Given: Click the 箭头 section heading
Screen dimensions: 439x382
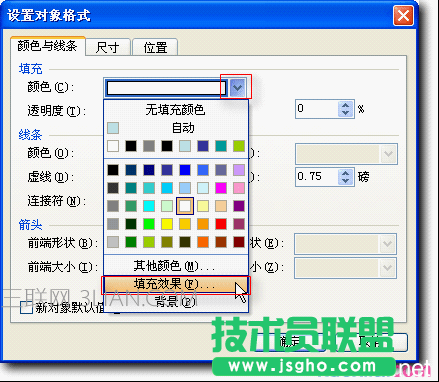Looking at the screenshot, I should tap(30, 225).
